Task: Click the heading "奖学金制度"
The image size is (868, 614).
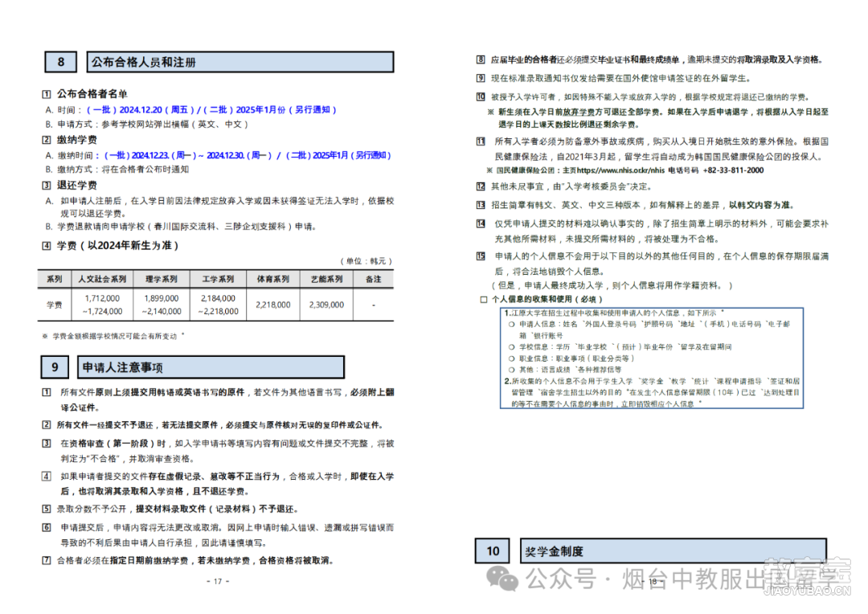Action: pos(674,551)
